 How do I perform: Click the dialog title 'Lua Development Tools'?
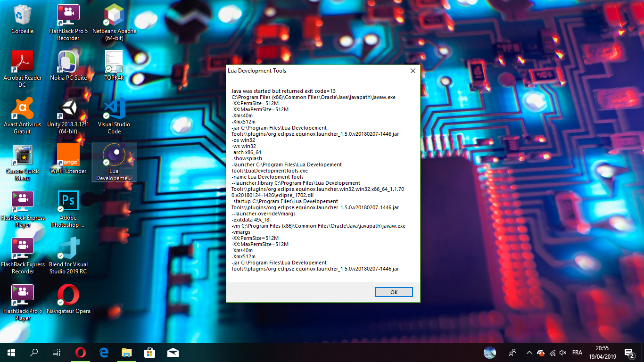coord(257,71)
